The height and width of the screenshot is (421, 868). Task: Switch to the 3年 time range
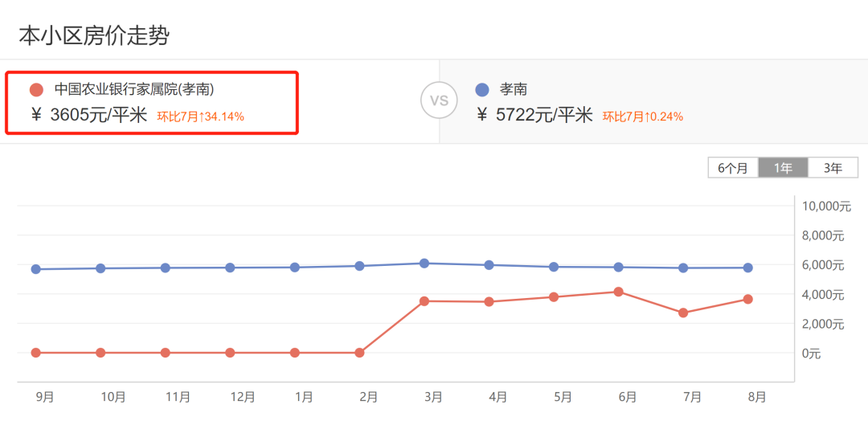pos(833,168)
